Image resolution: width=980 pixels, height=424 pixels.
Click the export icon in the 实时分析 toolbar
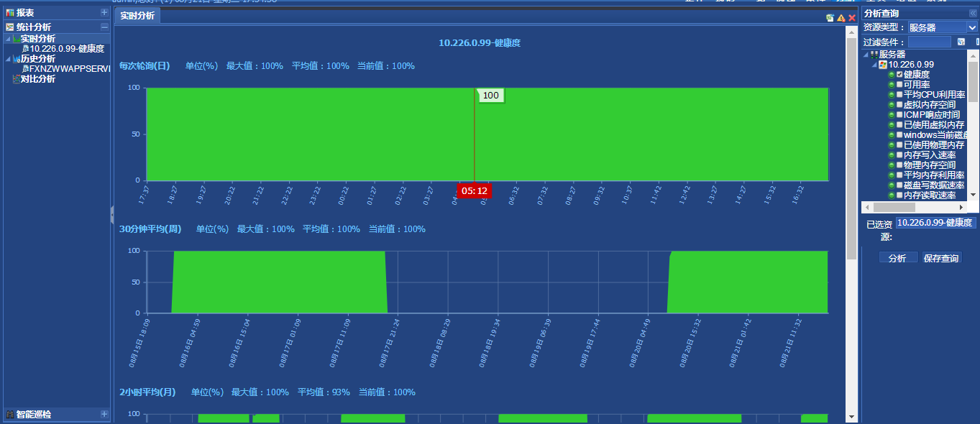[830, 17]
